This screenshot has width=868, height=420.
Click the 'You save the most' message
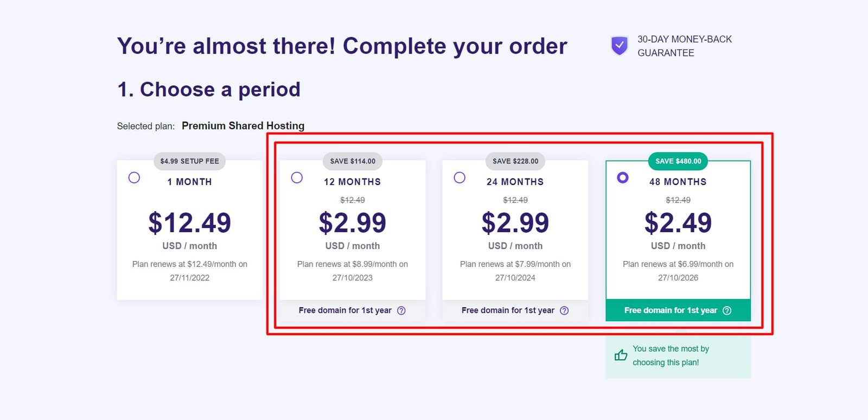(x=671, y=355)
